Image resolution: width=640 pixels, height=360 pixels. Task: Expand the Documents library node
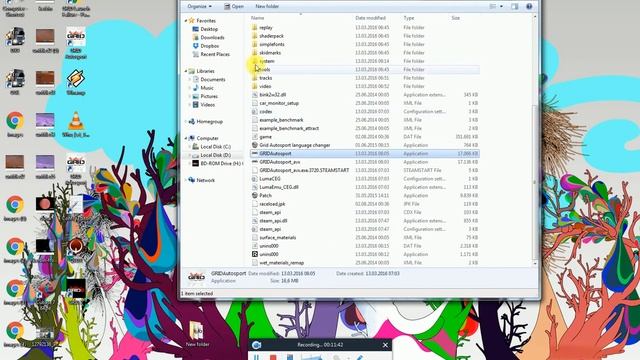(189, 80)
